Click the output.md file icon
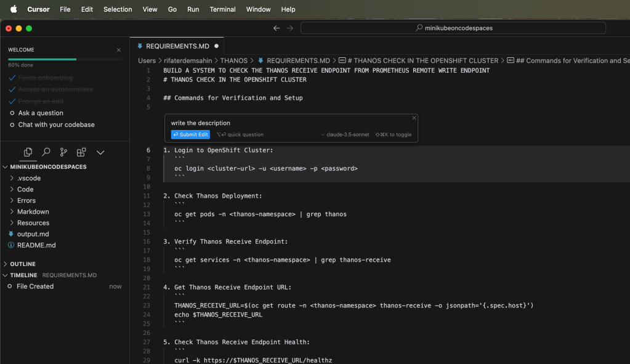630x364 pixels. 11,234
